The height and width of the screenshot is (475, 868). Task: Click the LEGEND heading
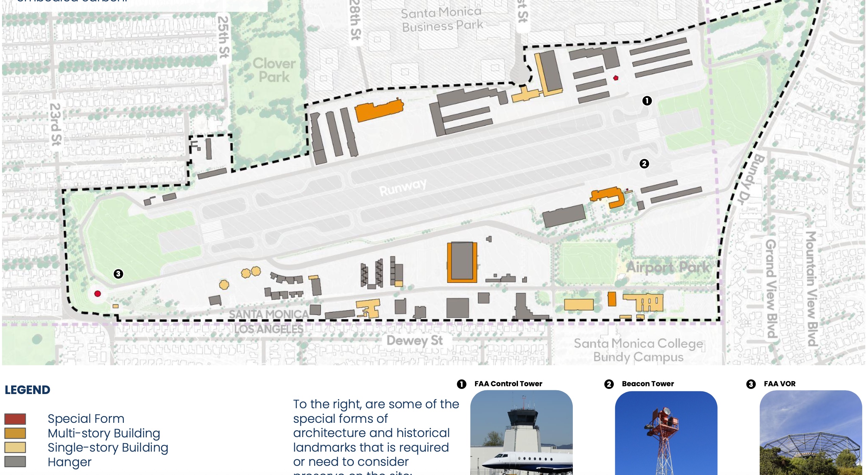point(27,390)
